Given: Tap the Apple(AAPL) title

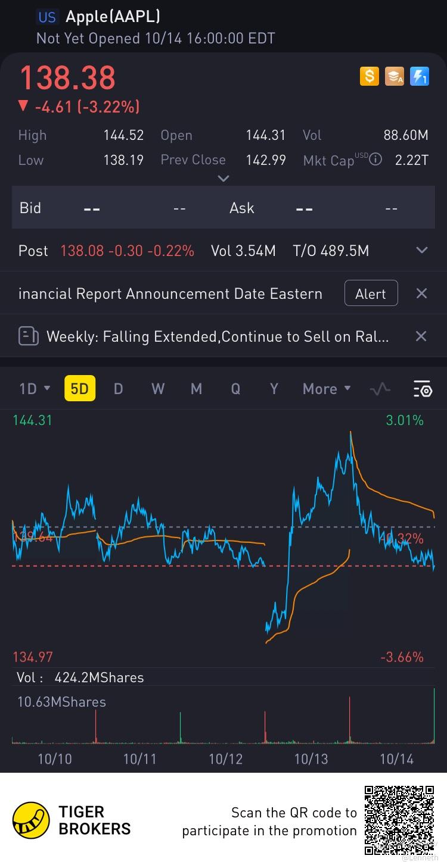Looking at the screenshot, I should click(113, 17).
